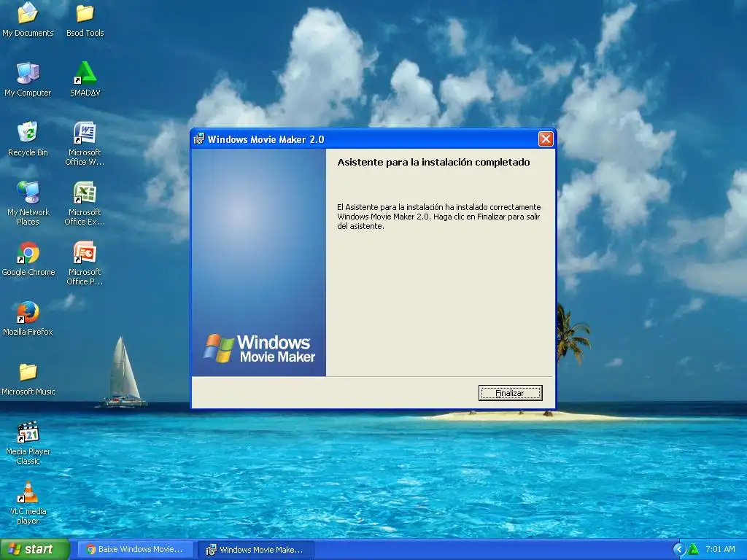This screenshot has height=560, width=747.
Task: Switch to Baixe Windows Movie taskbar item
Action: coord(135,550)
